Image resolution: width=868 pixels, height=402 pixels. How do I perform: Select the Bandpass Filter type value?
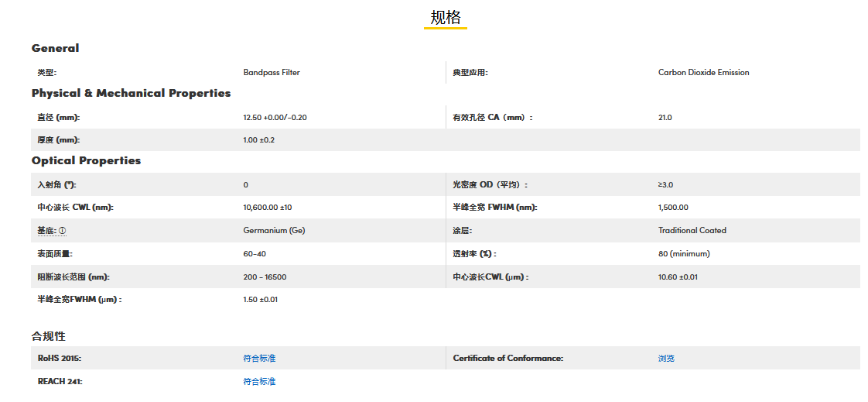(x=272, y=73)
